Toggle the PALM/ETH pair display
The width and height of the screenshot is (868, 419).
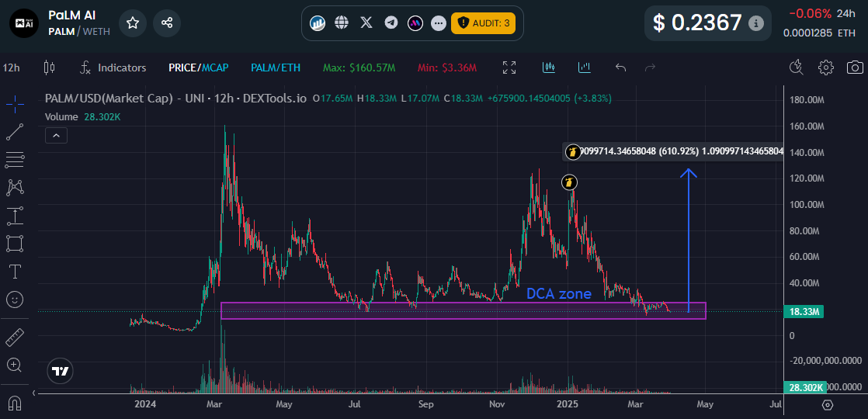pyautogui.click(x=276, y=68)
